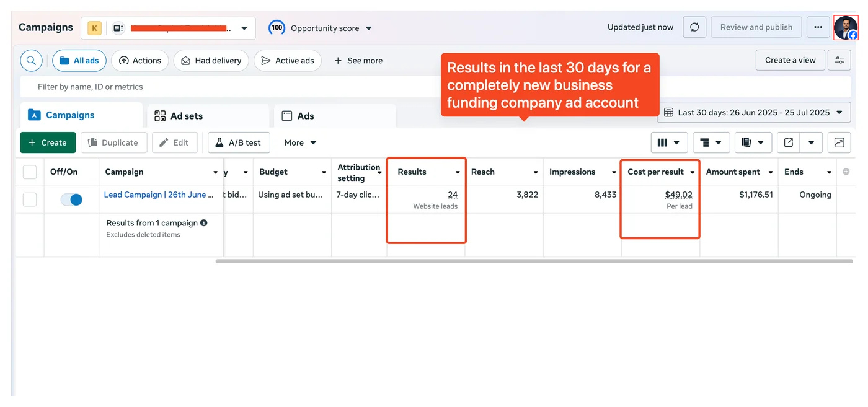Click the Review and publish button
Viewport: 868px width, 407px height.
[x=756, y=27]
